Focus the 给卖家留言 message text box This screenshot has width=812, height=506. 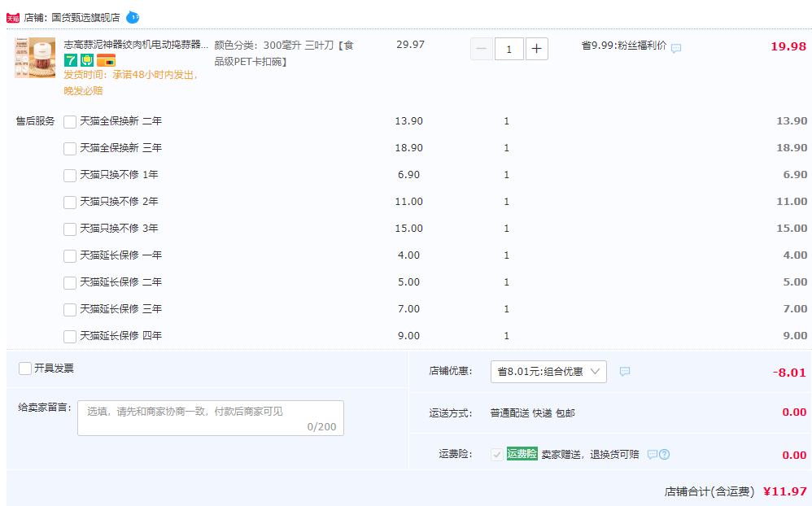[210, 418]
